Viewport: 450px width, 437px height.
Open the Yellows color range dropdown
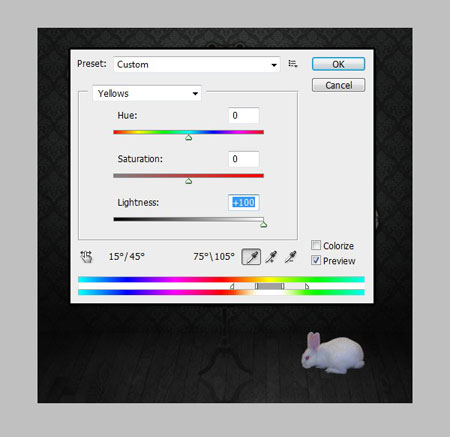147,93
